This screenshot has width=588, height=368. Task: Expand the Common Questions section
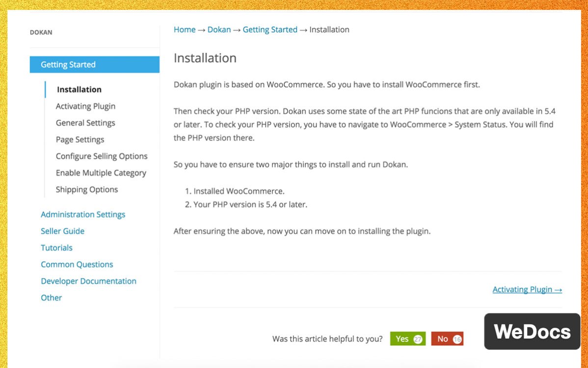[77, 264]
